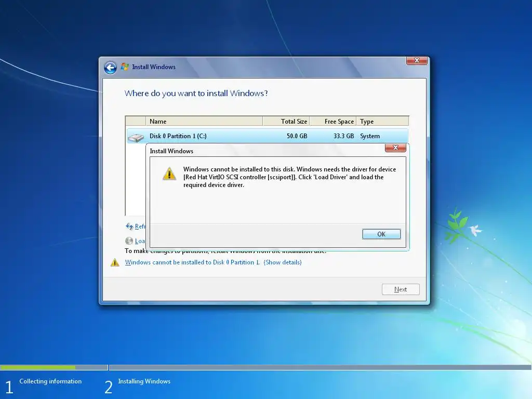Click the 50.0 GB total size cell

[297, 136]
